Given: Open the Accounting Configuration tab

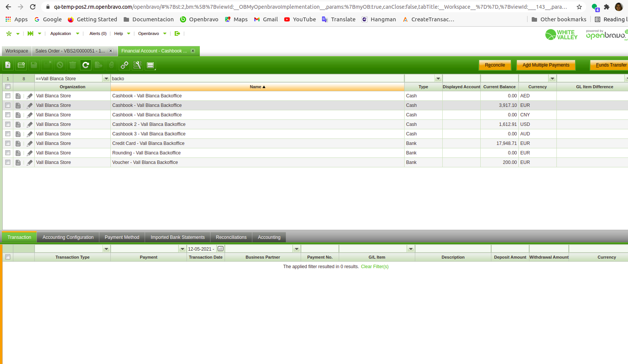Looking at the screenshot, I should tap(68, 237).
